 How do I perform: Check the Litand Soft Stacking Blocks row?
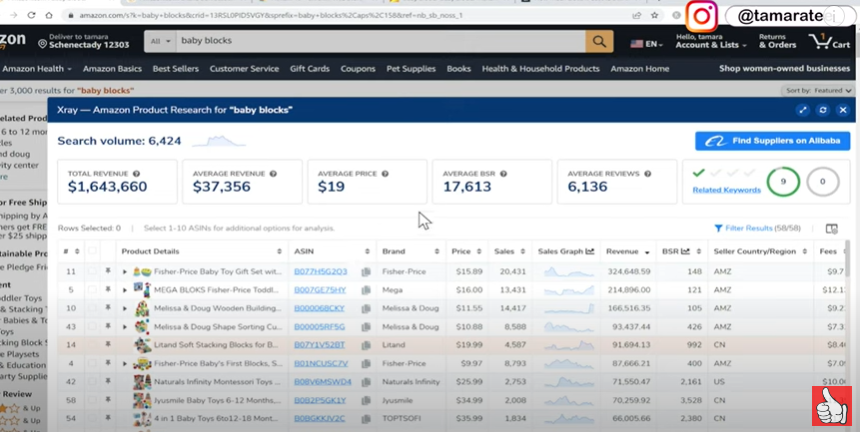92,344
